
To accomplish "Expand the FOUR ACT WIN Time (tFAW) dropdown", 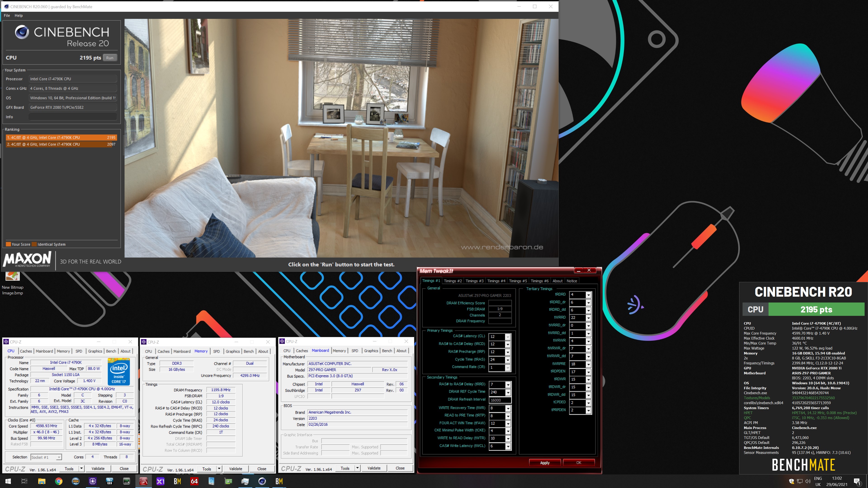I will pos(508,424).
